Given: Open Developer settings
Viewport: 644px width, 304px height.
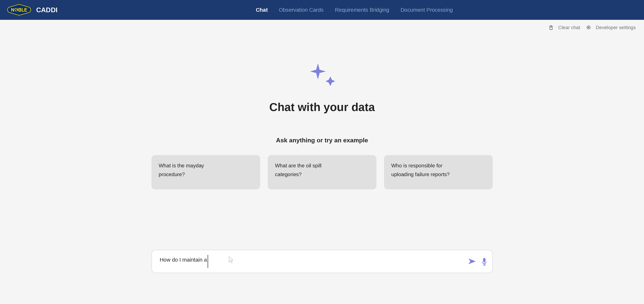Looking at the screenshot, I should point(616,28).
